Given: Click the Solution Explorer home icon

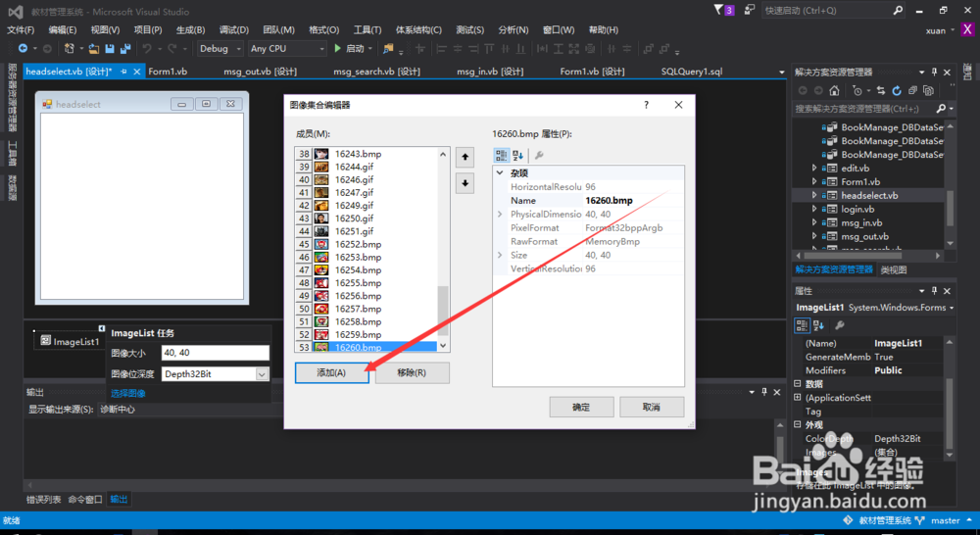Looking at the screenshot, I should coord(834,90).
